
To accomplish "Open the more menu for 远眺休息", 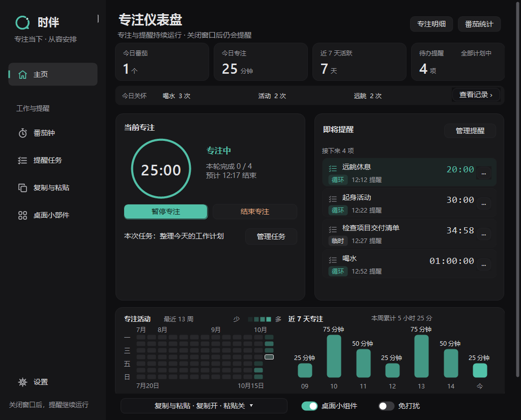I will (x=484, y=173).
